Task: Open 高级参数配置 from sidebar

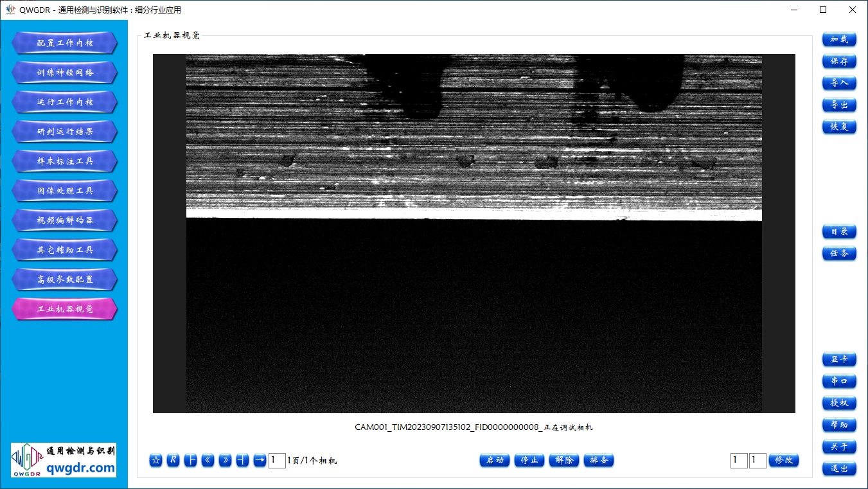Action: [x=64, y=280]
